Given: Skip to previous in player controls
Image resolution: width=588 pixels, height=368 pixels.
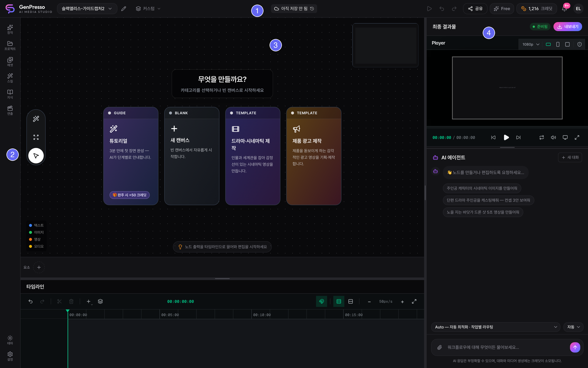Looking at the screenshot, I should (493, 137).
